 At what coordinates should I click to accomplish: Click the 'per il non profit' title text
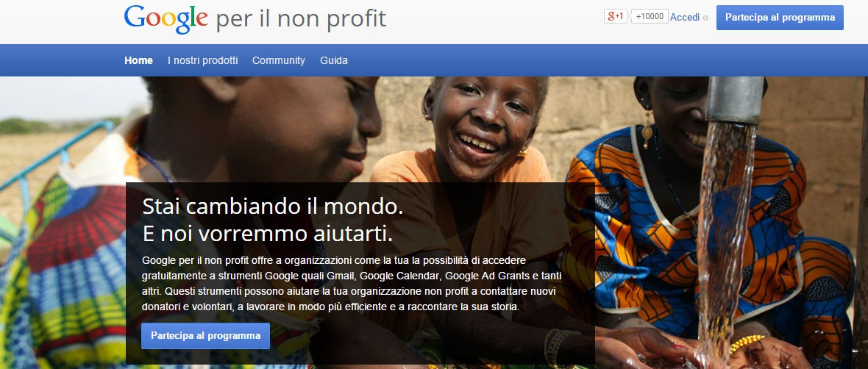(x=301, y=19)
